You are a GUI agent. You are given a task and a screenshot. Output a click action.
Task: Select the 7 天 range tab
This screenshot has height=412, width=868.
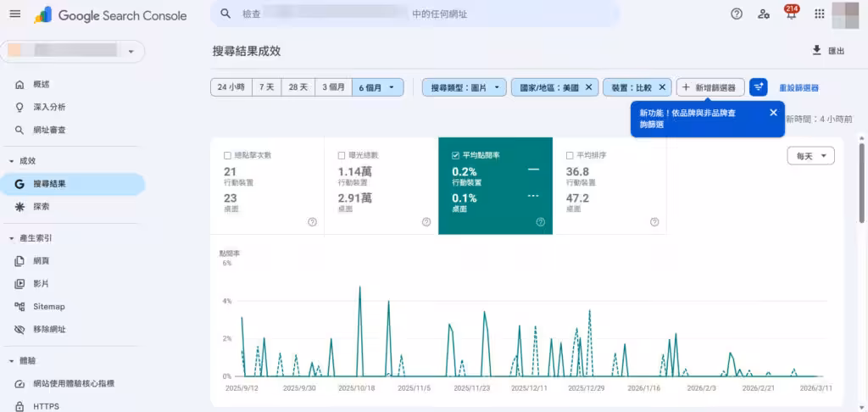point(267,87)
